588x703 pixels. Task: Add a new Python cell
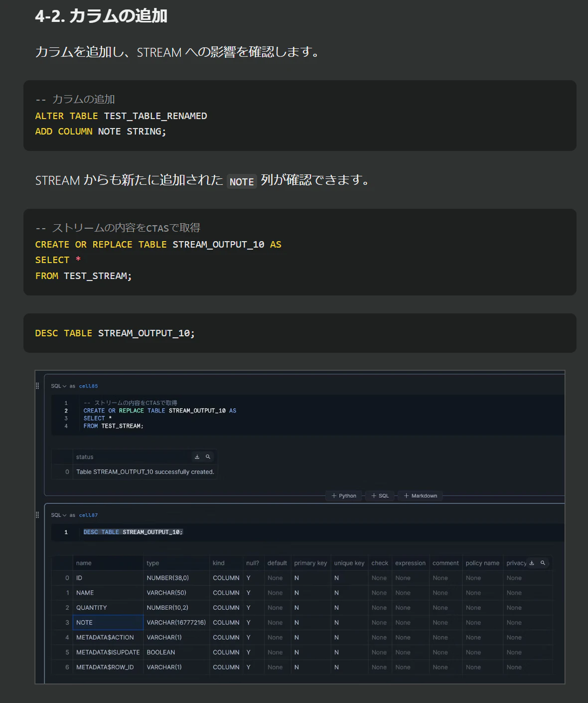344,496
